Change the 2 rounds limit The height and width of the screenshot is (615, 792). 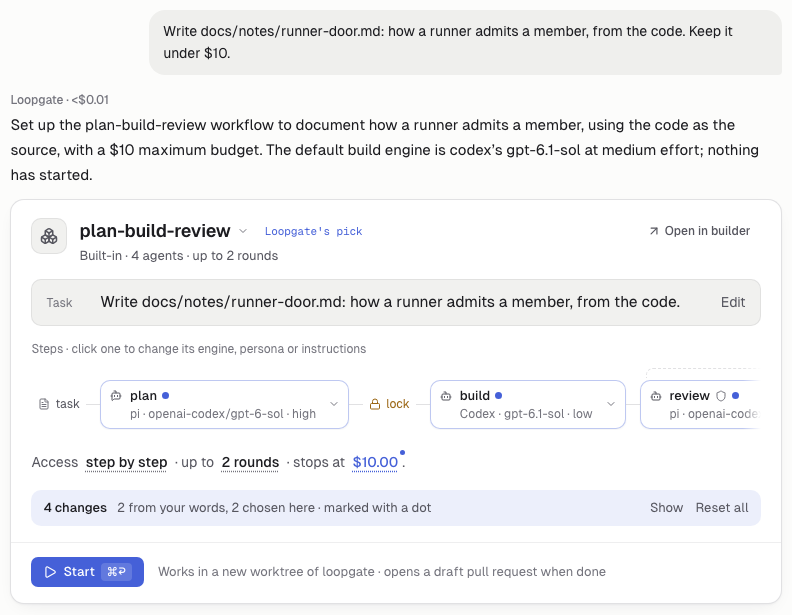click(x=250, y=463)
